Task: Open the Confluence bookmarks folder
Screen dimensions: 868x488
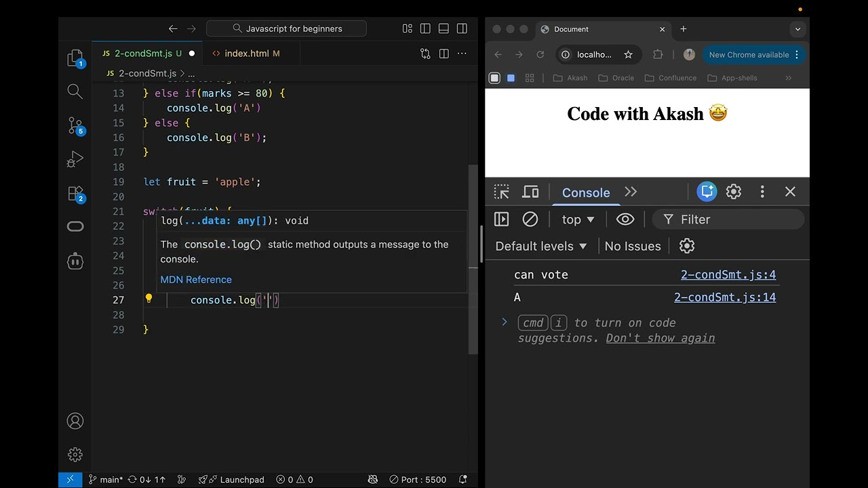Action: (671, 78)
